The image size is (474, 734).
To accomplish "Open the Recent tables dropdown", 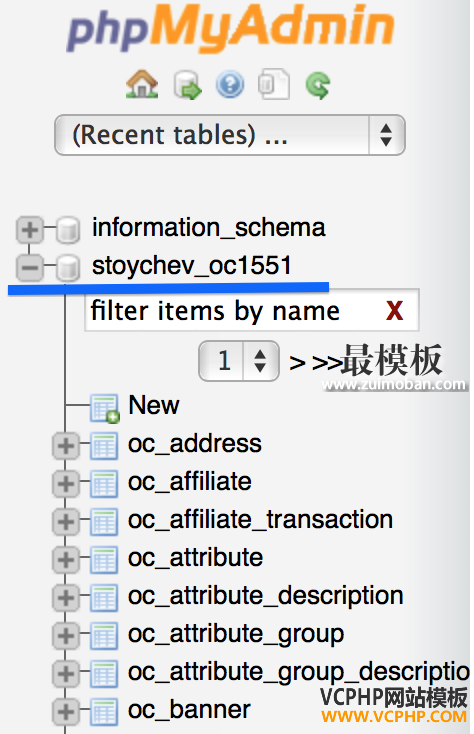I will coord(230,135).
